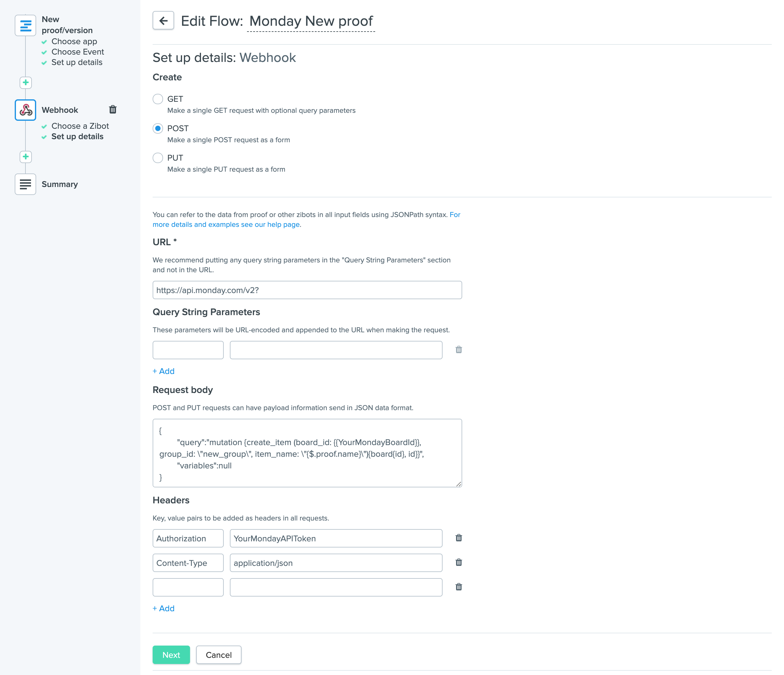Viewport: 784px width, 675px height.
Task: Open Choose Event sub-step in sidebar
Action: pos(78,52)
